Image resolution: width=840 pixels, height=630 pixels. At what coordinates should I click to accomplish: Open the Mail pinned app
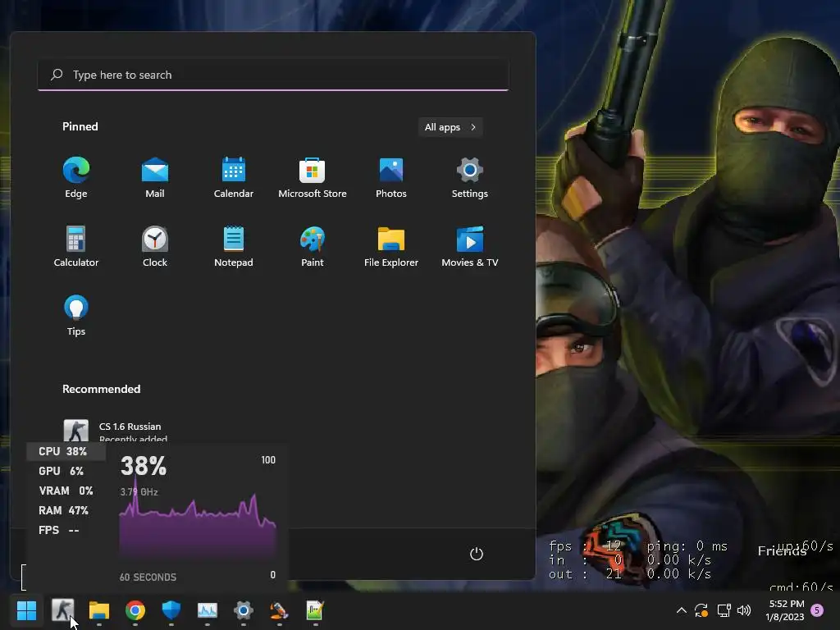click(x=155, y=178)
